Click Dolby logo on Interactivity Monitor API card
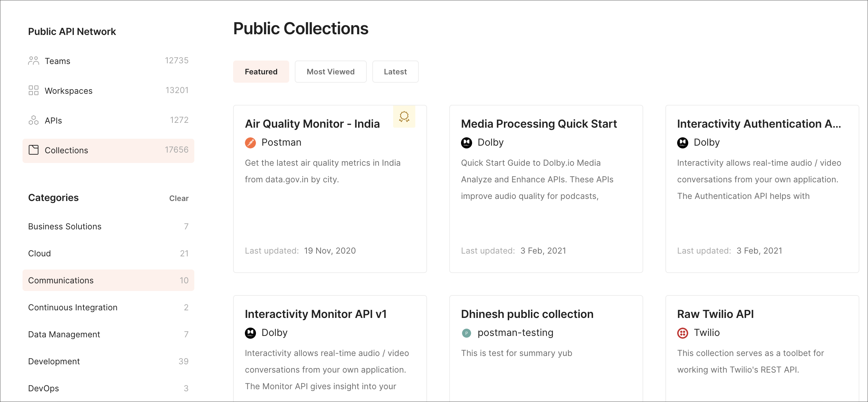The width and height of the screenshot is (868, 402). coord(250,333)
